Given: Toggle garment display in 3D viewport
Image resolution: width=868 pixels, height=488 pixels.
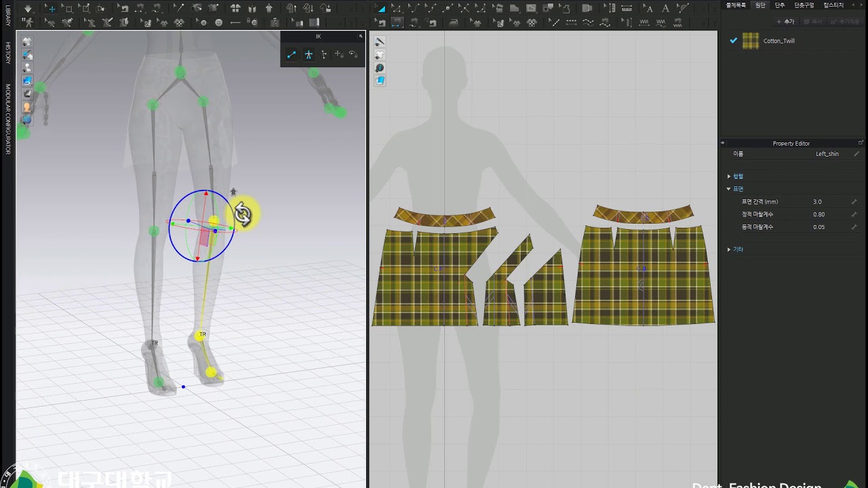Looking at the screenshot, I should 27,42.
